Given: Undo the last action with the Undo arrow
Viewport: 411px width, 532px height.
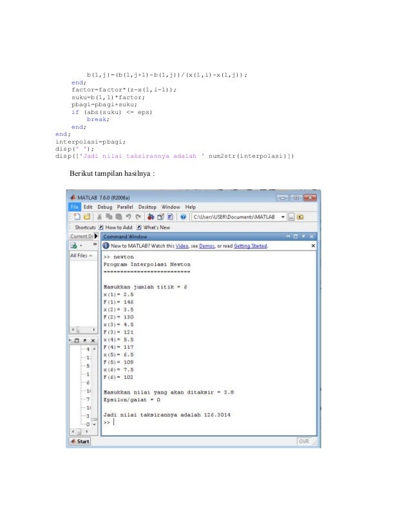Looking at the screenshot, I should [128, 217].
